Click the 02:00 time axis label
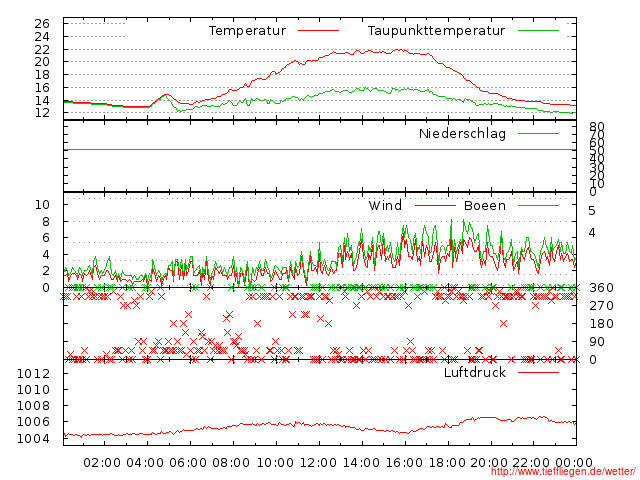 pos(102,463)
